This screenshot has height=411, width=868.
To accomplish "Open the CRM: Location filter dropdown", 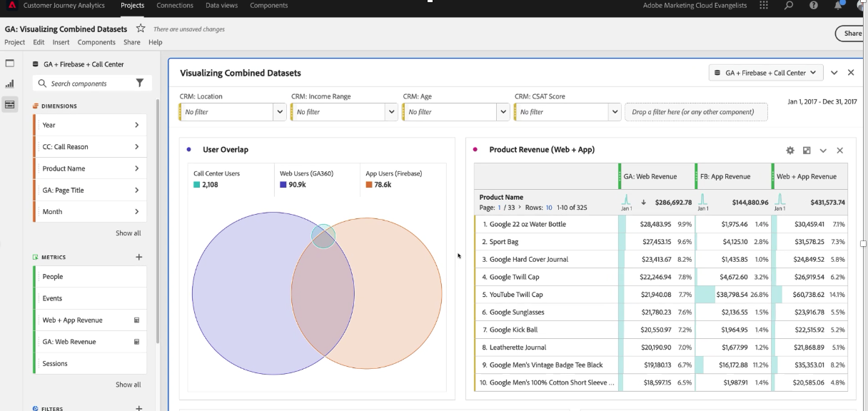I will tap(280, 112).
